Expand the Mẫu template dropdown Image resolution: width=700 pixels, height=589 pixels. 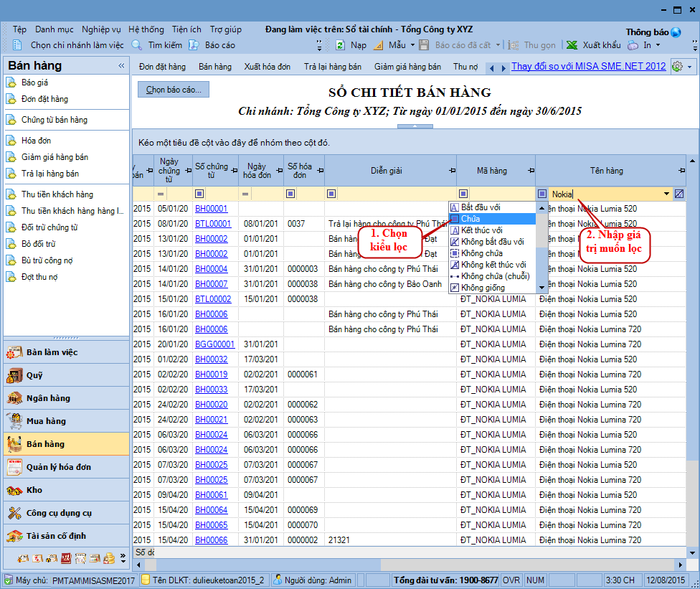(412, 45)
